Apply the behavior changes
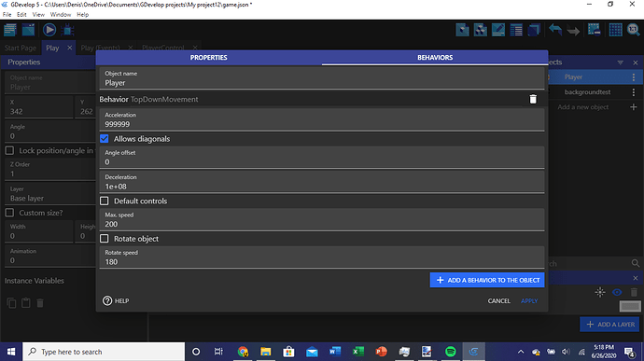Screen dimensions: 644x361 529,300
